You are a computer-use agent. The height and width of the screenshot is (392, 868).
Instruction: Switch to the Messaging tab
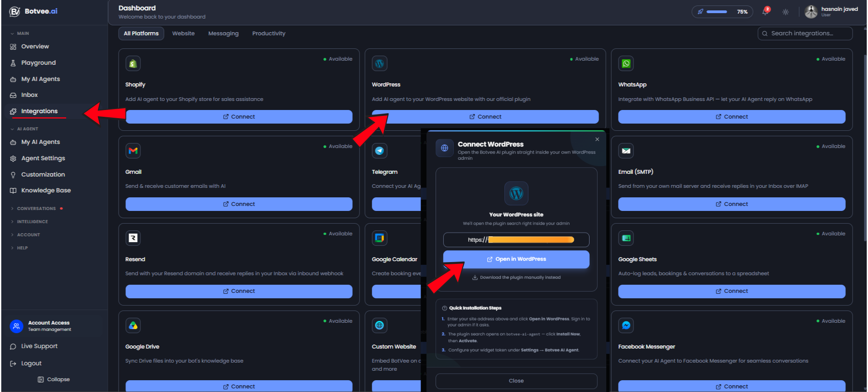(223, 33)
